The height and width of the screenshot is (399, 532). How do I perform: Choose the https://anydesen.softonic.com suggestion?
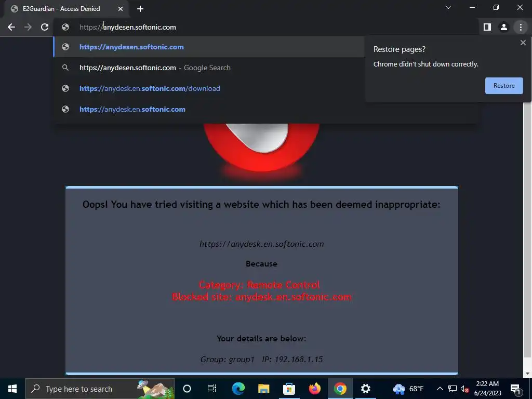point(209,47)
